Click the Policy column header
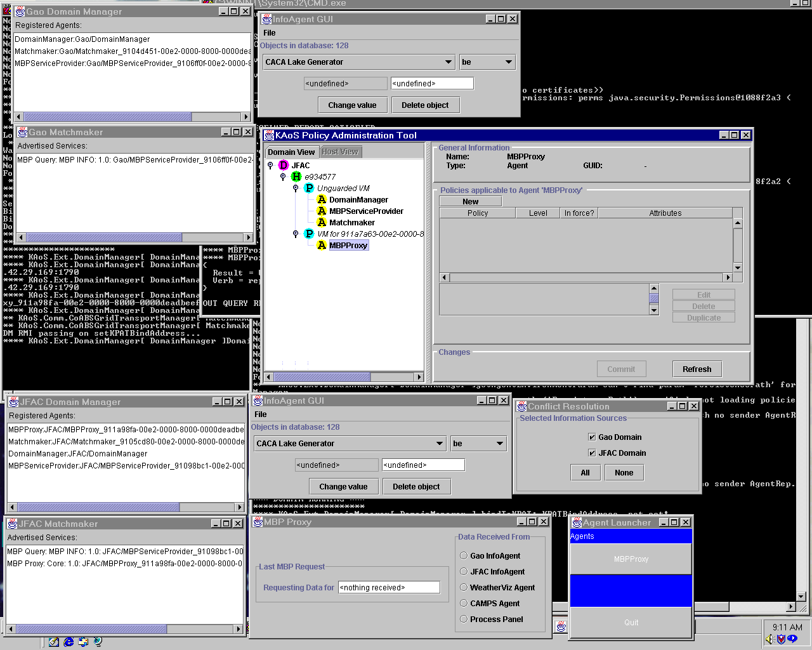The height and width of the screenshot is (650, 812). click(x=478, y=213)
